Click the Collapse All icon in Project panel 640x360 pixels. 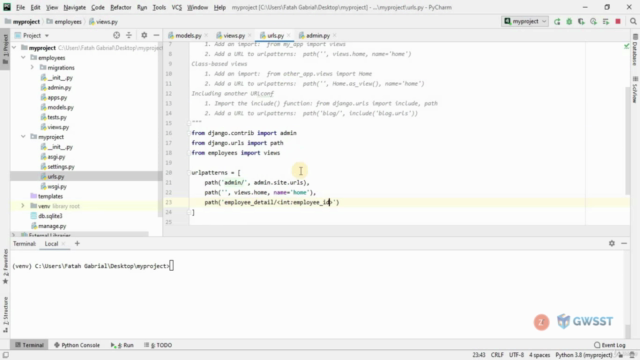tap(129, 36)
